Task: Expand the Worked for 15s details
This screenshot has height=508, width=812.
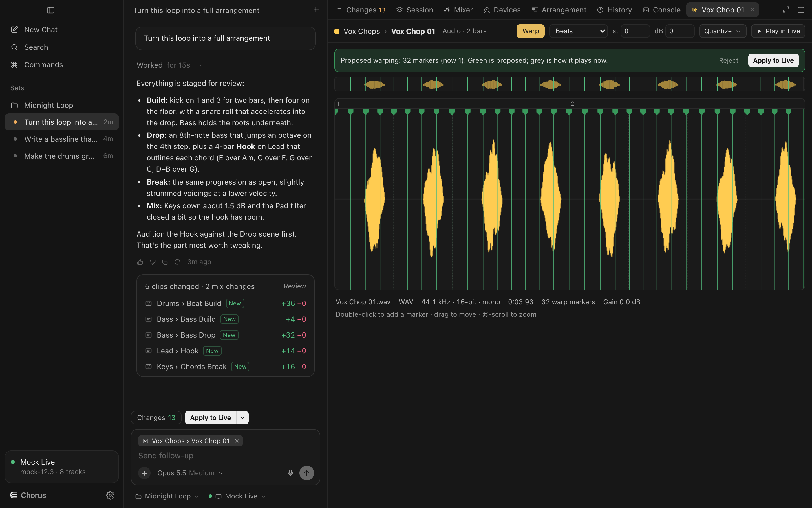Action: pyautogui.click(x=169, y=65)
